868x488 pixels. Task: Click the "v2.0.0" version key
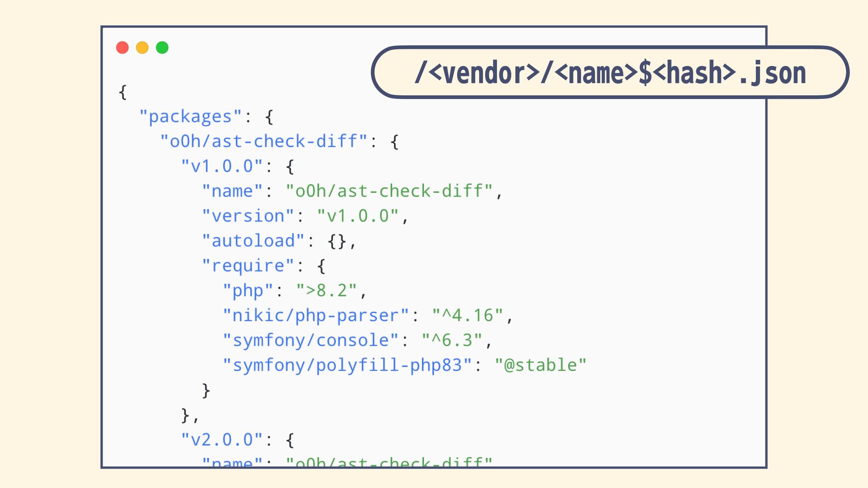click(x=222, y=439)
